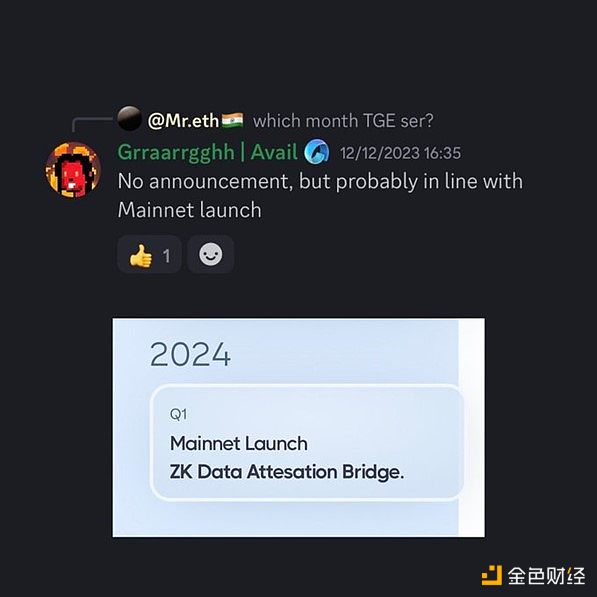Open Grraarrgghh's pixel art avatar
This screenshot has height=597, width=597.
click(x=73, y=169)
